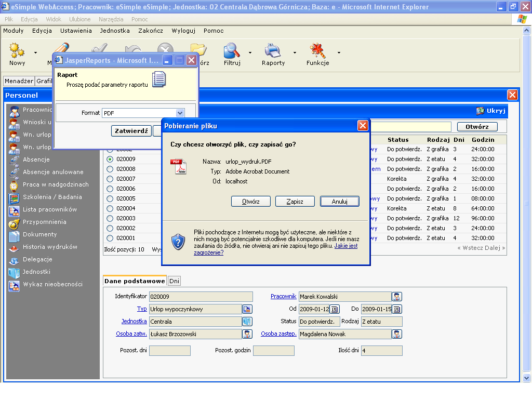Close the Personel panel
This screenshot has width=532, height=399.
pyautogui.click(x=512, y=95)
